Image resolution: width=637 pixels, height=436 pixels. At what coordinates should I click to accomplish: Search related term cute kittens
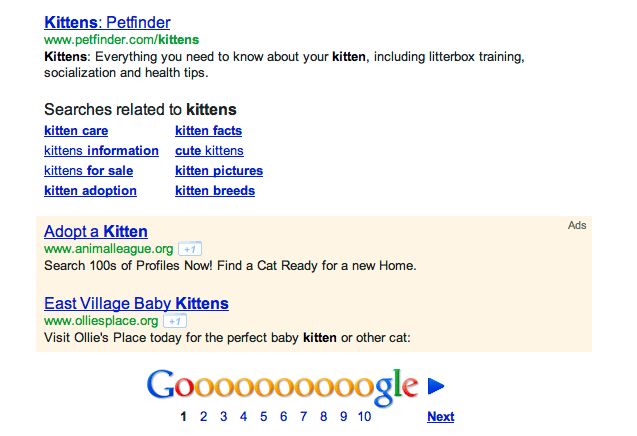coord(209,151)
